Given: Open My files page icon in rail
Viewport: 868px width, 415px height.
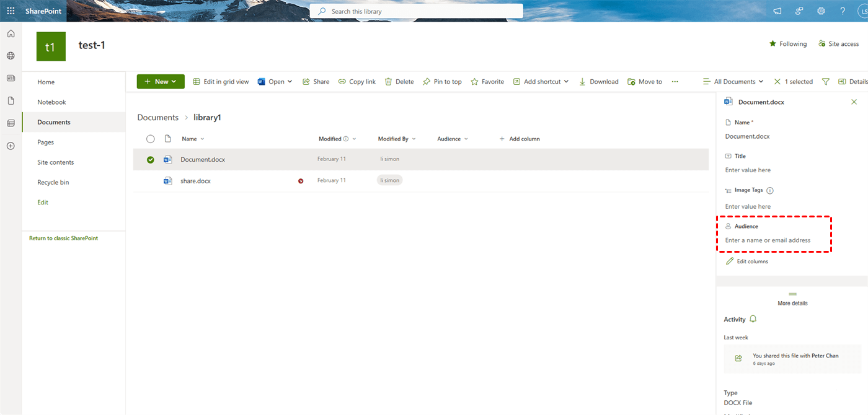Looking at the screenshot, I should click(x=11, y=100).
